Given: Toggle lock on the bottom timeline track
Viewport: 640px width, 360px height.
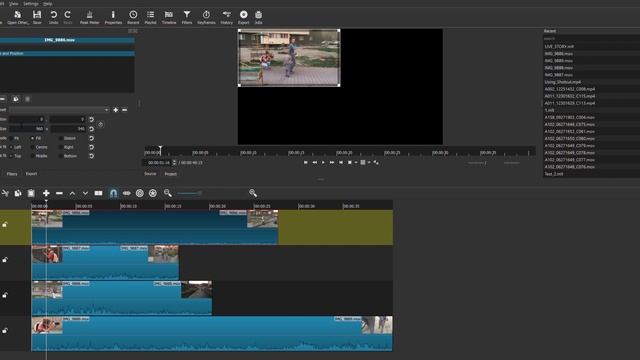Looking at the screenshot, I should [x=5, y=330].
